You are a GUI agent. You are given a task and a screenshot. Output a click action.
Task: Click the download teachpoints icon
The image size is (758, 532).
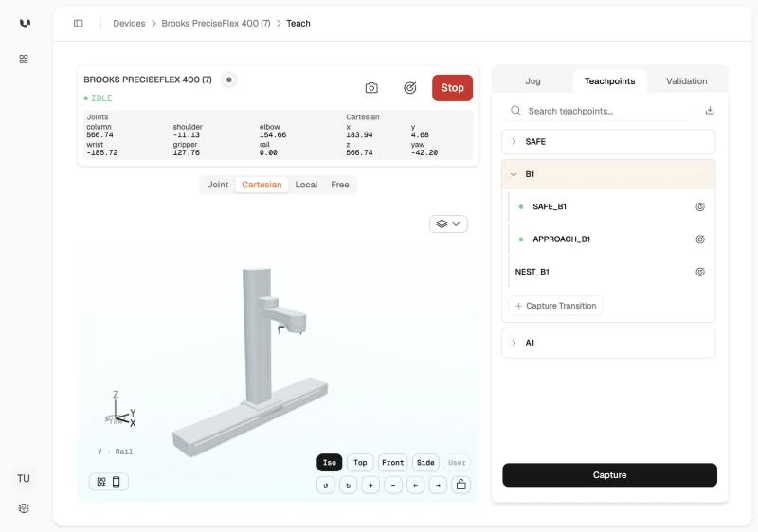(709, 111)
